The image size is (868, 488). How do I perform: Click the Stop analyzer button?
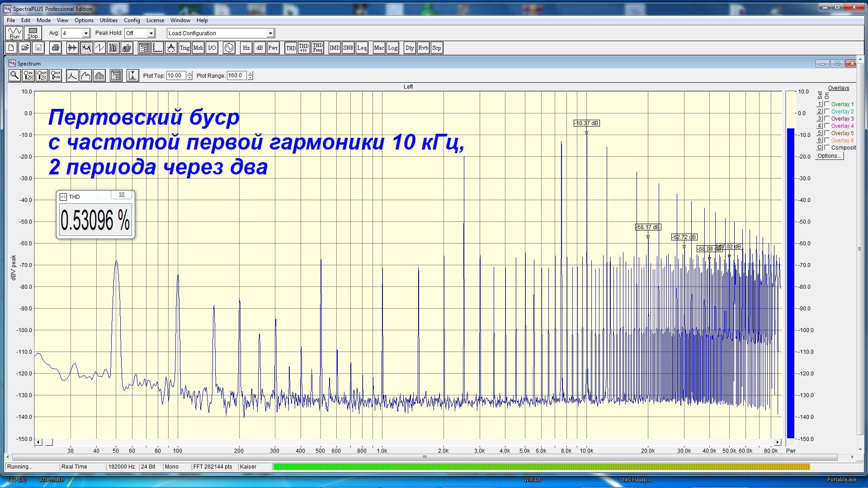pos(33,33)
